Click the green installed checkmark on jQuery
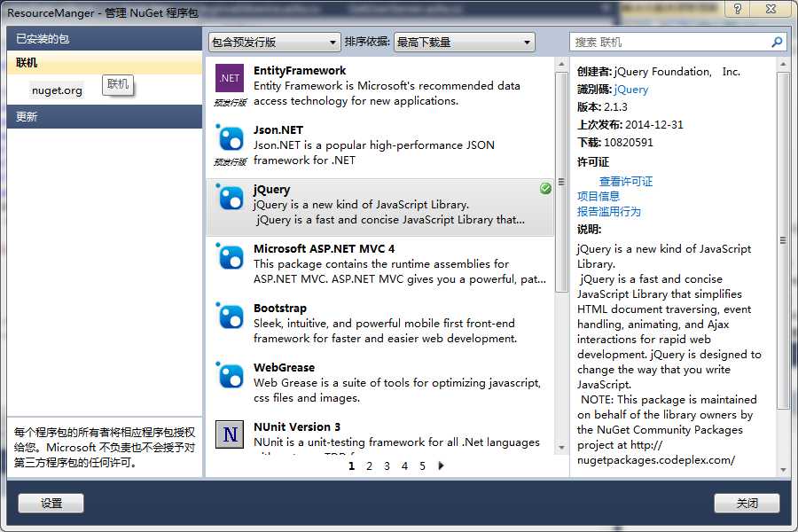 545,188
